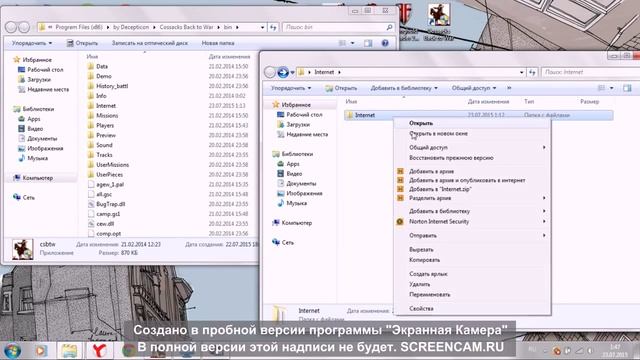Click the search field in Internet window

coord(591,72)
